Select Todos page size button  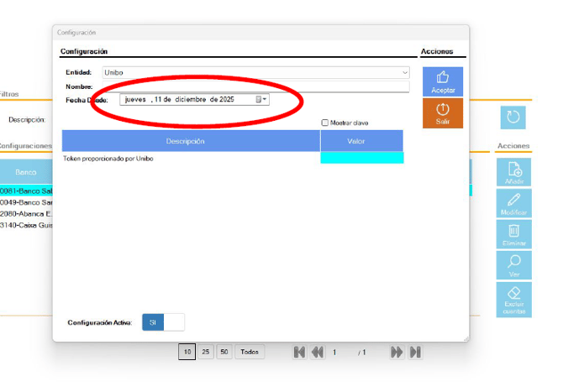coord(250,353)
